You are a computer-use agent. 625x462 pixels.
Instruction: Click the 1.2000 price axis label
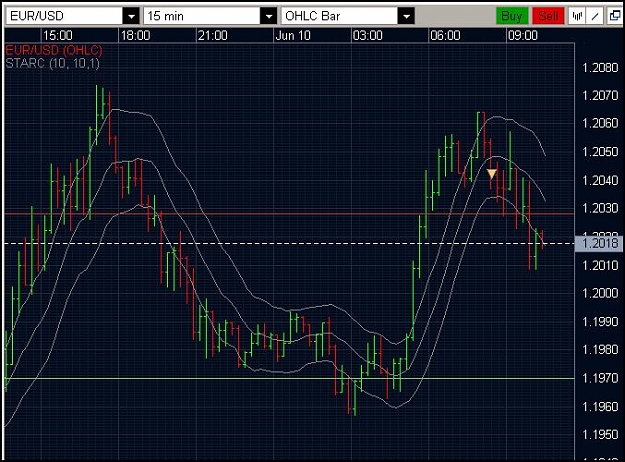click(600, 293)
